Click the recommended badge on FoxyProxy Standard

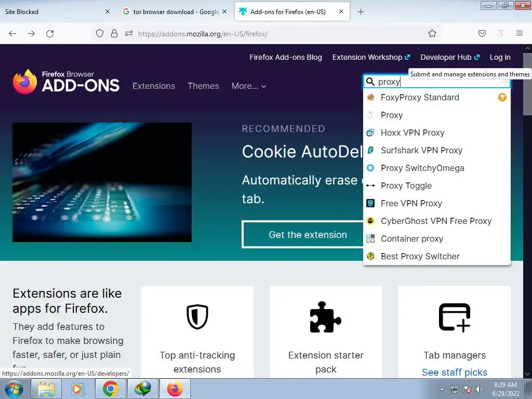tap(502, 97)
